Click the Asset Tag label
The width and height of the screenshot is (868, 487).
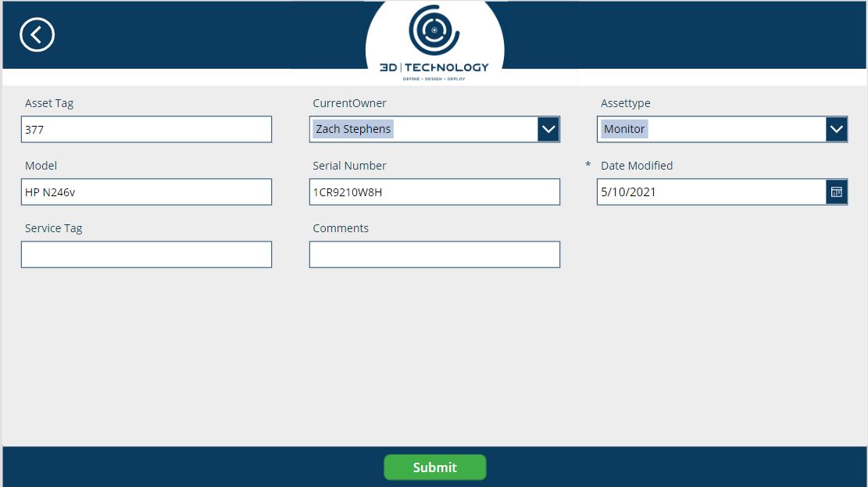point(49,102)
